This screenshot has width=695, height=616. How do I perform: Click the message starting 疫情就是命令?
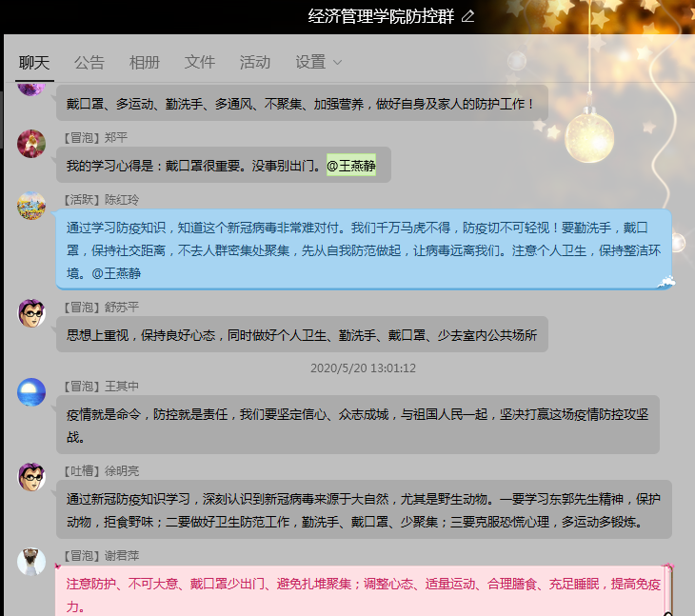tap(358, 425)
